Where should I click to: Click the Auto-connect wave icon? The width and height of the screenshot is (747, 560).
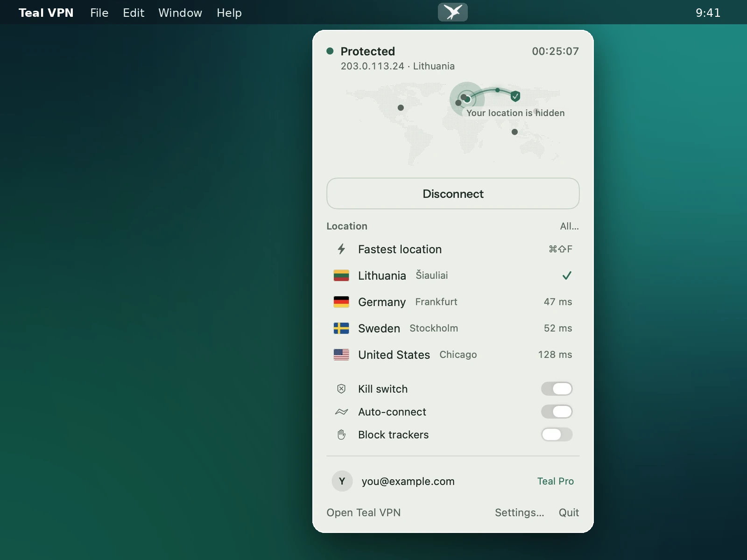coord(341,412)
